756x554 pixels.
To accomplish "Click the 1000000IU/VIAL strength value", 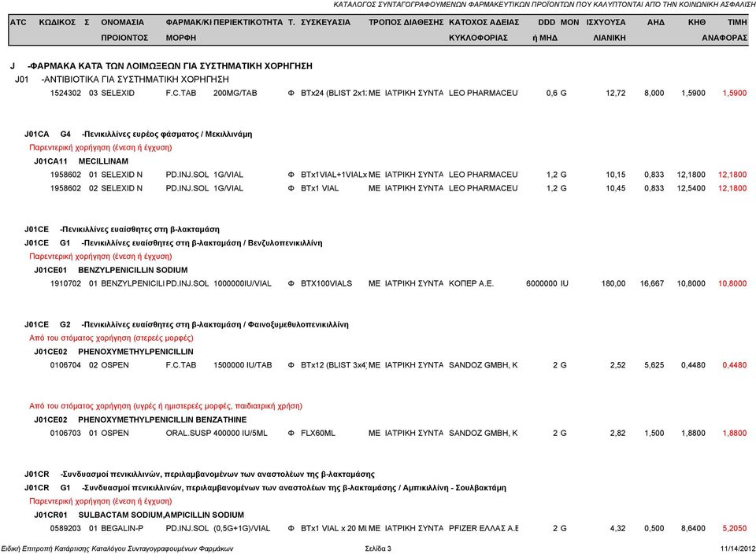I will [x=243, y=284].
